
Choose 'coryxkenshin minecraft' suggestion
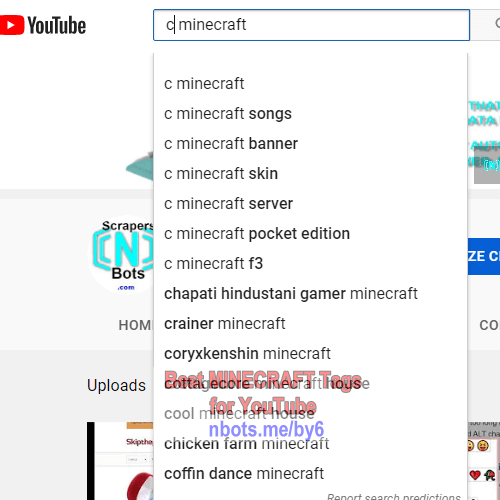click(310, 354)
